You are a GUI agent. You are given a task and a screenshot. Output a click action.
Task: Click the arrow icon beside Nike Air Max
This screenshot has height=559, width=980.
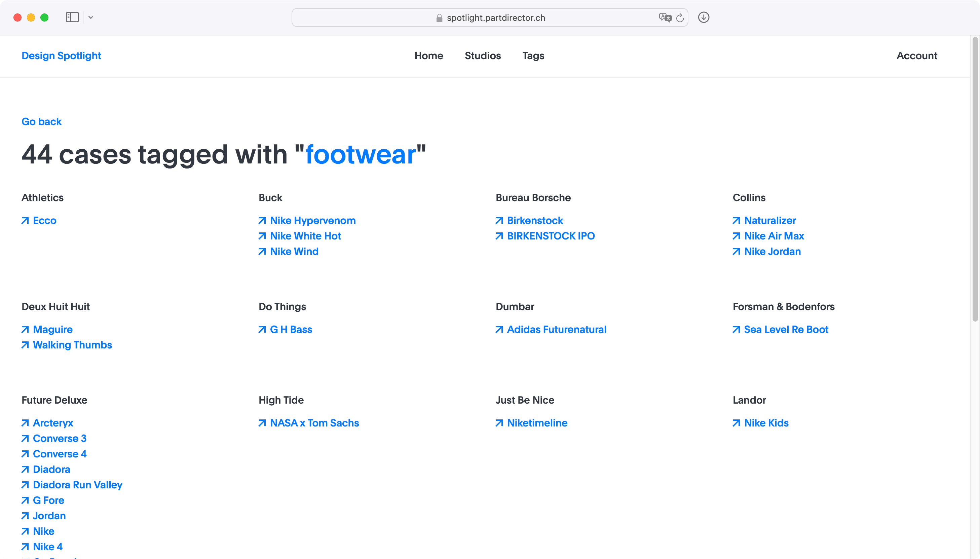(x=736, y=236)
